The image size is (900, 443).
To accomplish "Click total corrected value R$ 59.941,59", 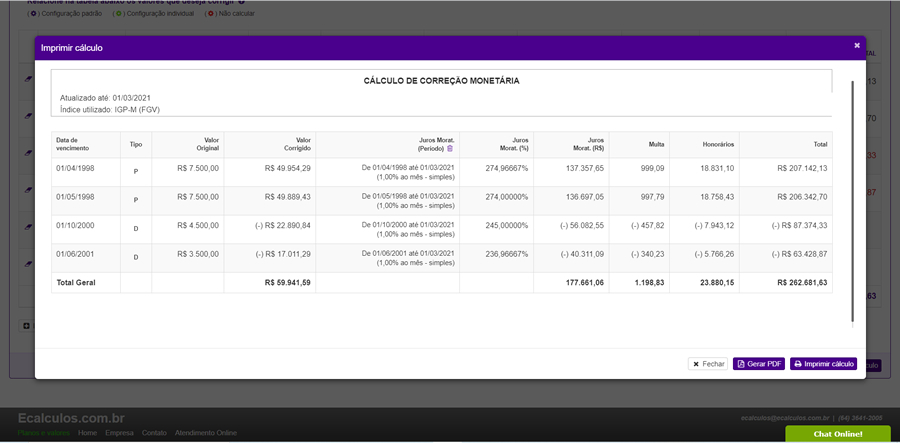I will pyautogui.click(x=288, y=282).
